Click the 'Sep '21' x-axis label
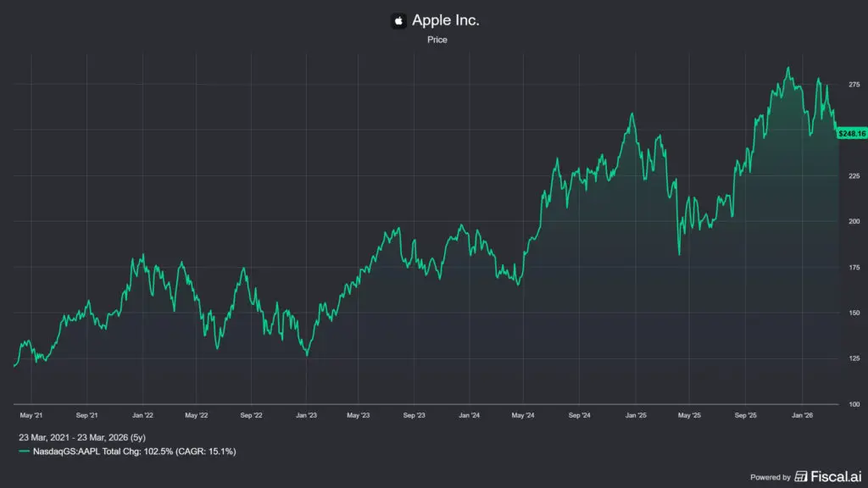 click(87, 415)
